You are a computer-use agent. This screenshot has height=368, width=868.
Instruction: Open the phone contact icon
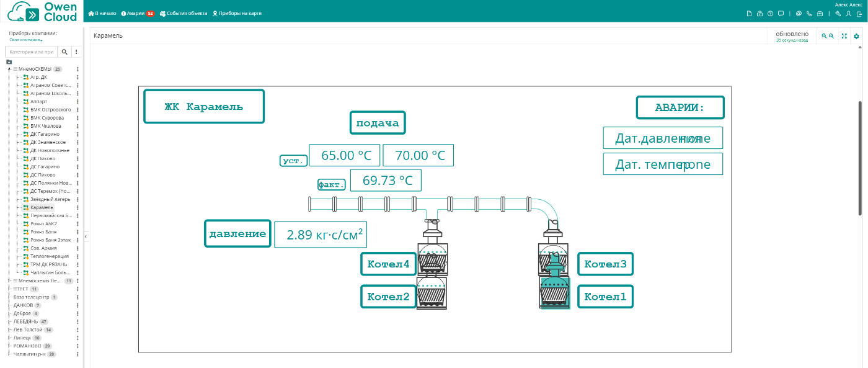pos(809,13)
